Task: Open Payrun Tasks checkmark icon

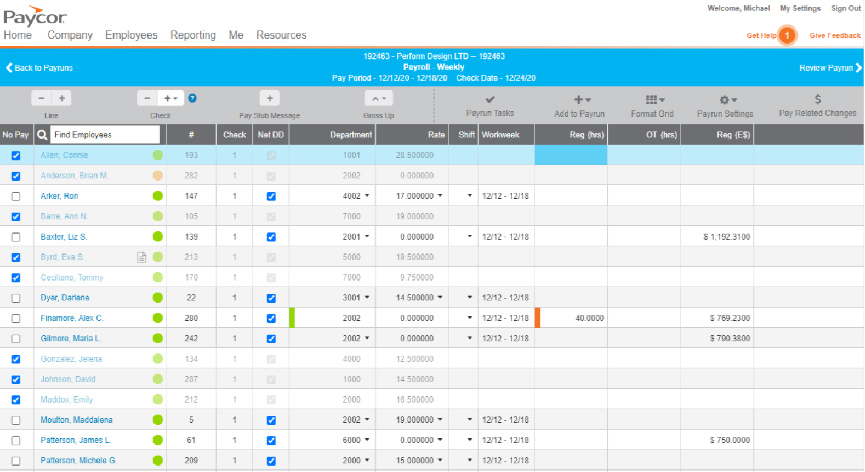Action: [x=489, y=100]
